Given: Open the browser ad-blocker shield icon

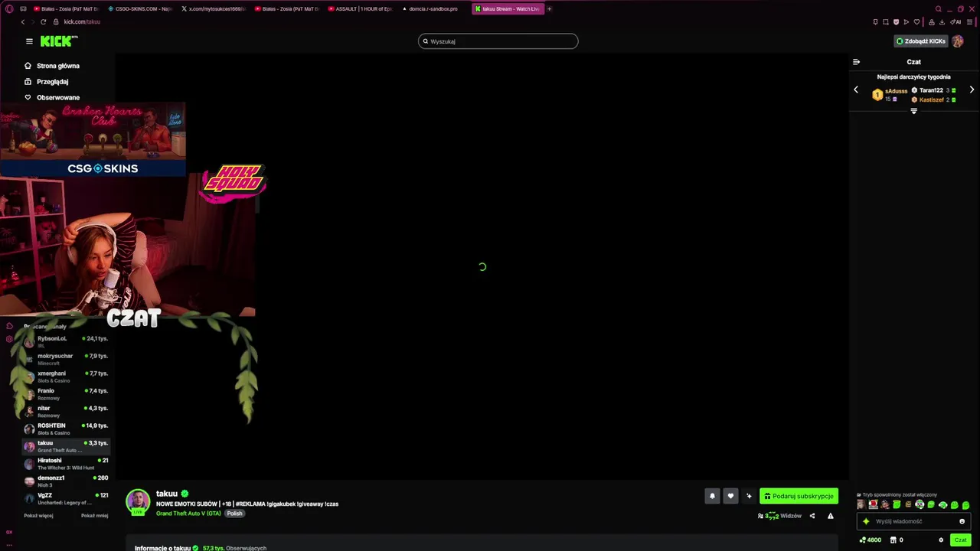Looking at the screenshot, I should pos(896,21).
